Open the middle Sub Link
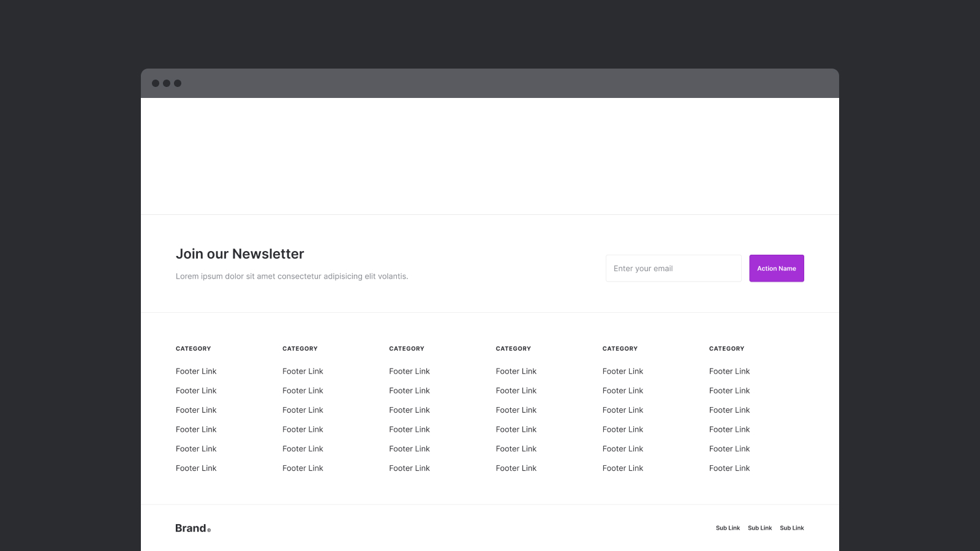 tap(759, 528)
